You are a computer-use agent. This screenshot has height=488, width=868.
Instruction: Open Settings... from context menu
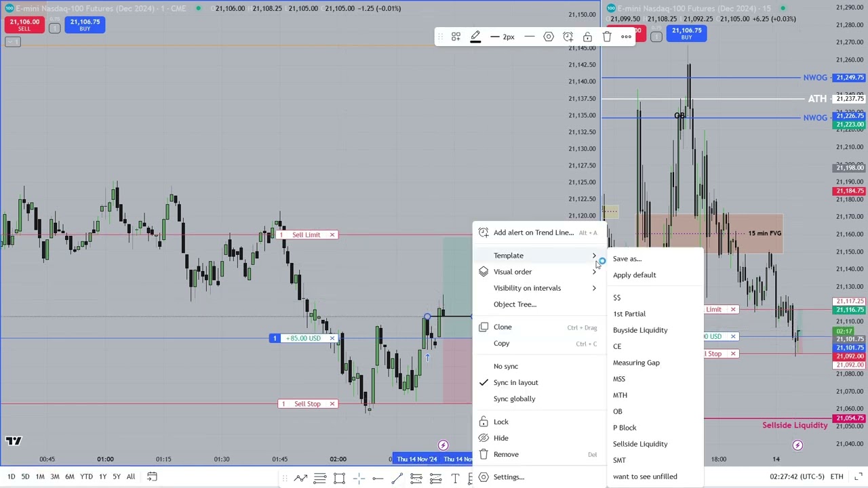coord(539,477)
